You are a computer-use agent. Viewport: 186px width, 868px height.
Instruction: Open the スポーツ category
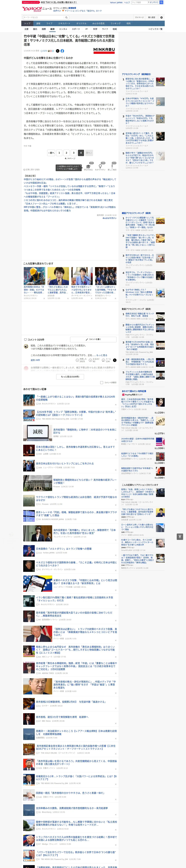tap(76, 29)
